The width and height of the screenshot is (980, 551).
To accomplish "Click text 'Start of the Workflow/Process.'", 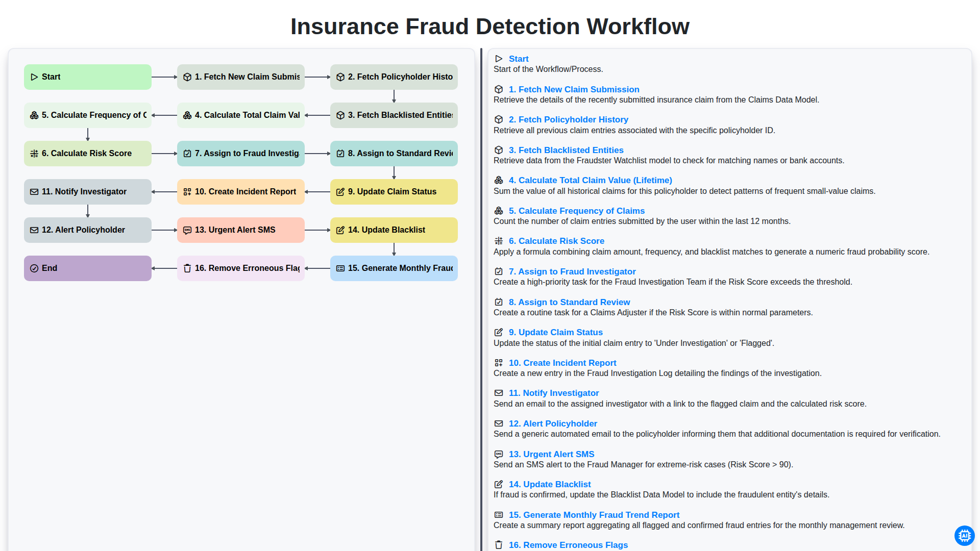I will coord(548,69).
